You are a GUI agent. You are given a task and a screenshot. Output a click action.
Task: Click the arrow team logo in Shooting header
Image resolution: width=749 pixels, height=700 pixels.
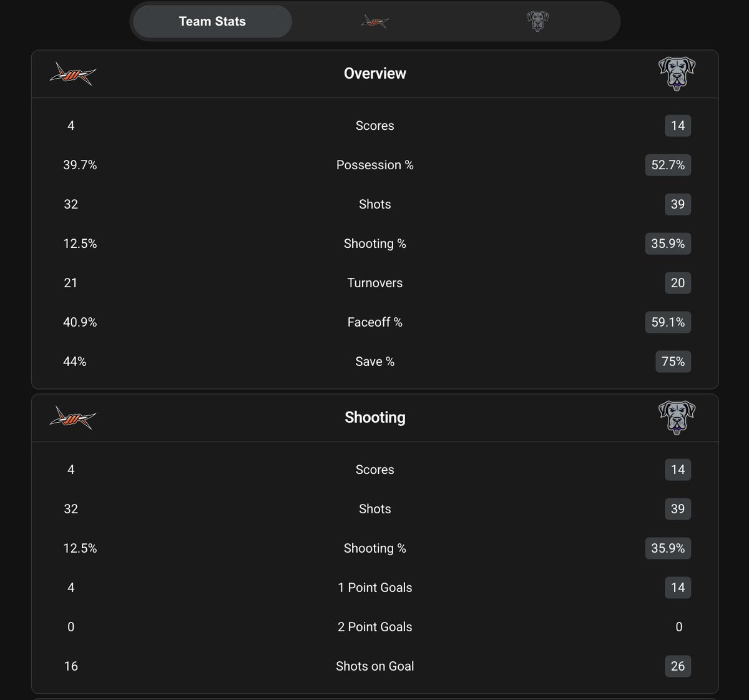pyautogui.click(x=73, y=418)
